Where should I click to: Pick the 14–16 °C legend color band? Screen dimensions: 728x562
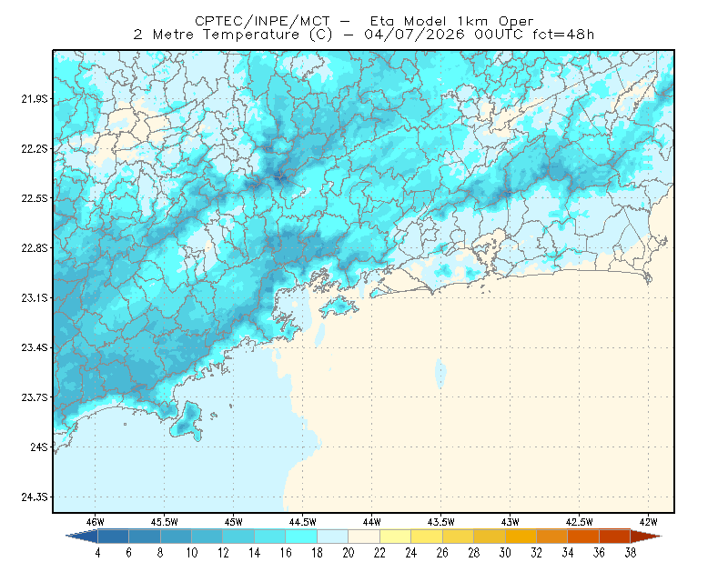[269, 537]
